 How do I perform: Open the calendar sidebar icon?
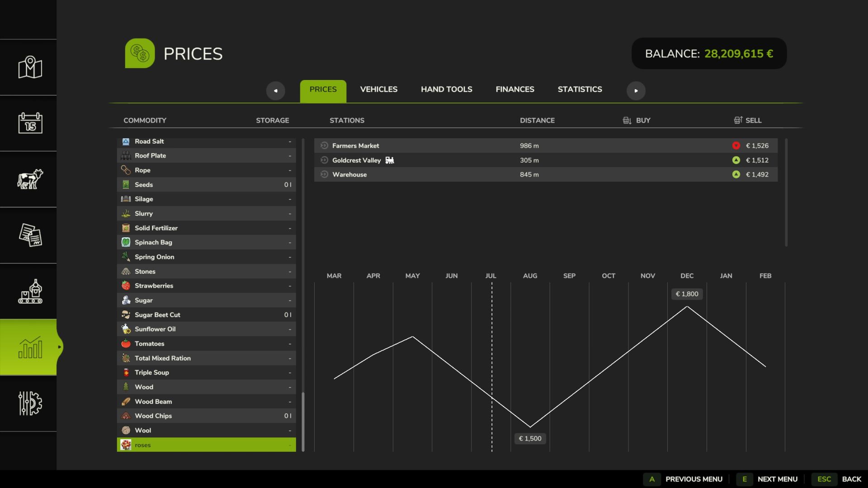(x=30, y=123)
